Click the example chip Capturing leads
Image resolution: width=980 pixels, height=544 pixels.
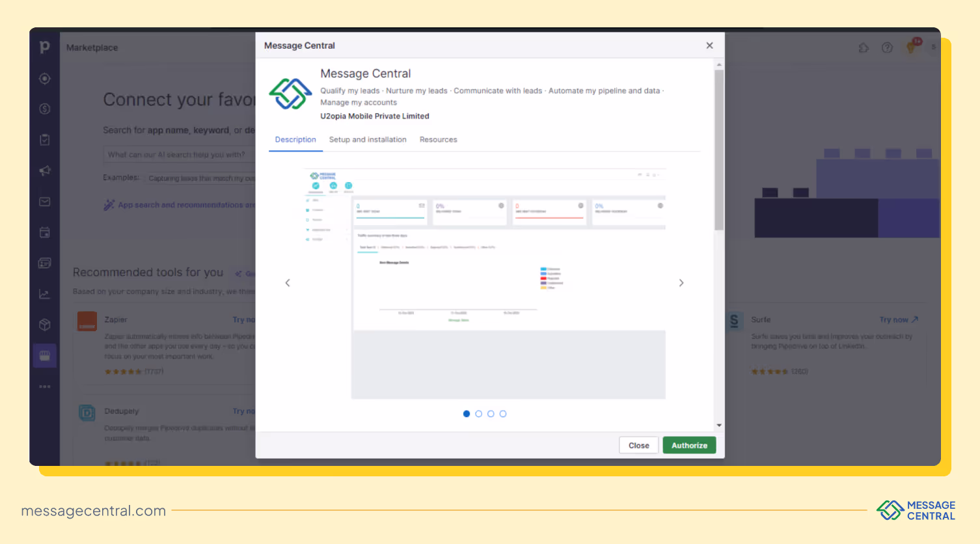(x=202, y=178)
